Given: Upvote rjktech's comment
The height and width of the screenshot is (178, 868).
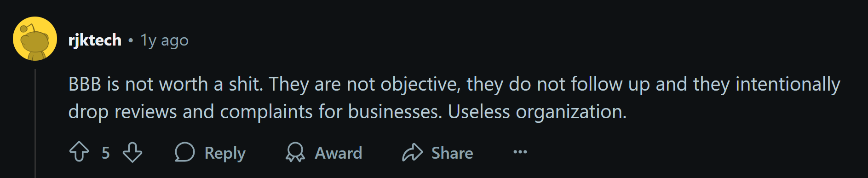Looking at the screenshot, I should pyautogui.click(x=79, y=152).
